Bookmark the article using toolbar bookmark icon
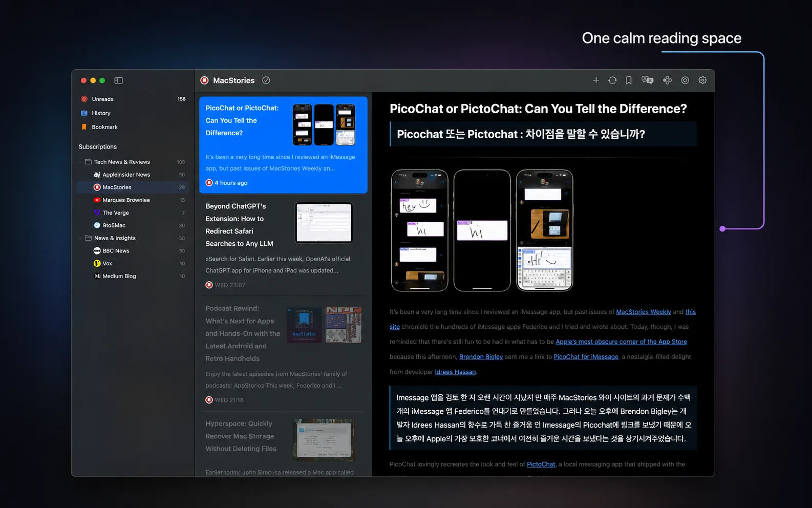 pos(629,80)
